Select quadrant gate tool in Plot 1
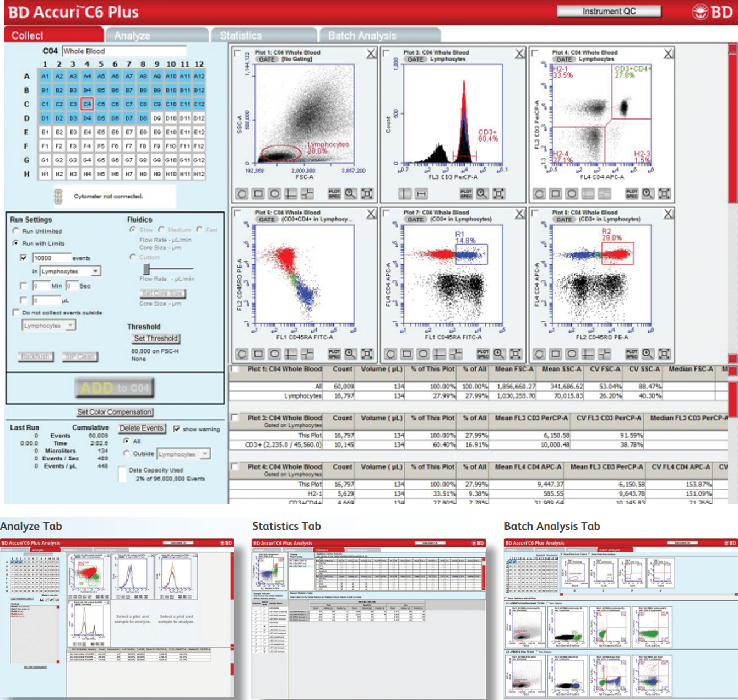 pos(291,193)
